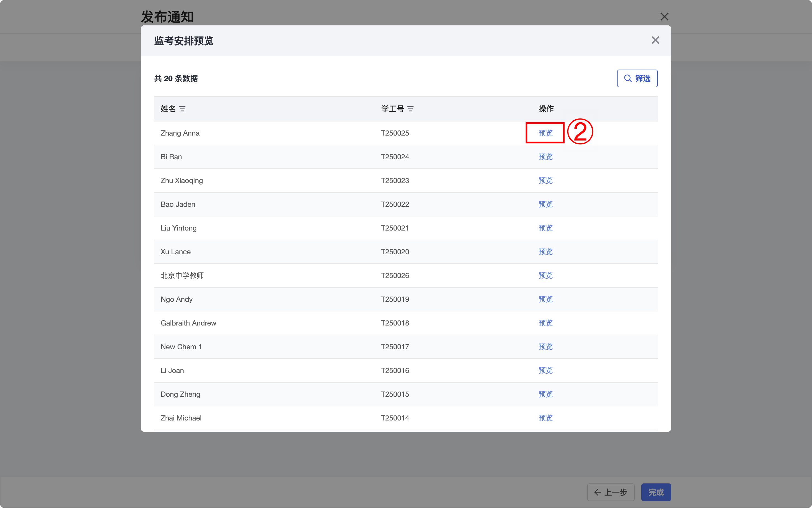
Task: Select the name 北京中学教师
Action: pos(182,276)
